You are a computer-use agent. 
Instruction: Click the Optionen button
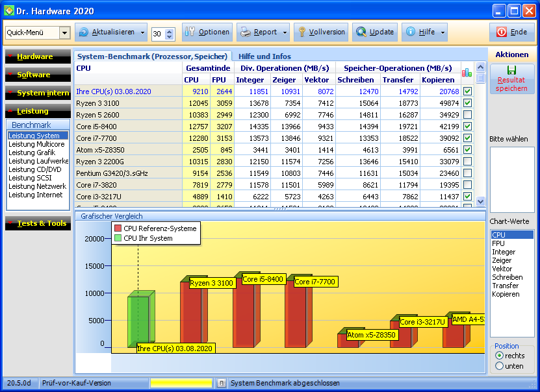tap(207, 32)
